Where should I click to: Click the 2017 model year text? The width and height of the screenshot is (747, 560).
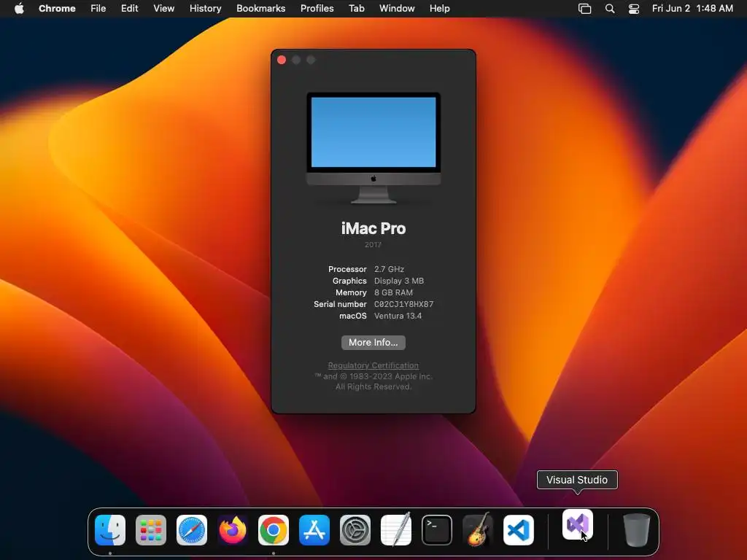373,245
